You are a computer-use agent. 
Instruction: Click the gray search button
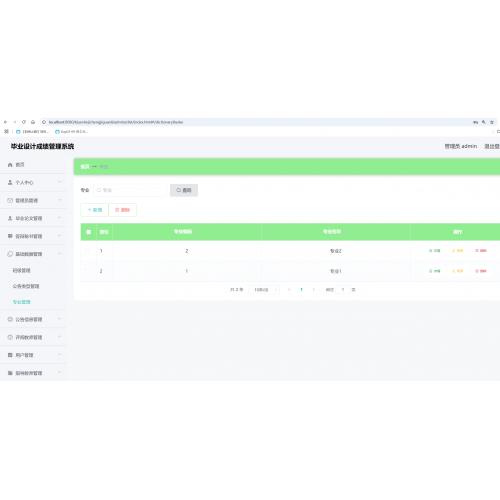tap(184, 190)
